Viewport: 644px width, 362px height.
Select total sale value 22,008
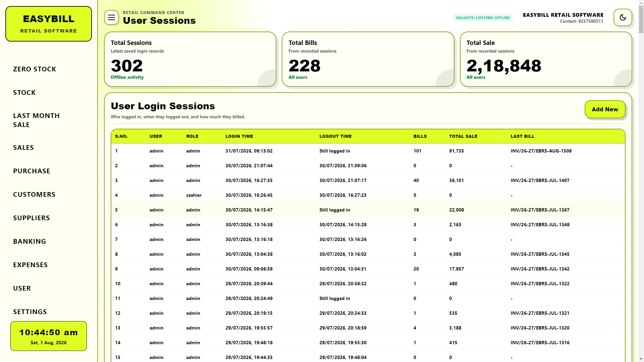457,210
